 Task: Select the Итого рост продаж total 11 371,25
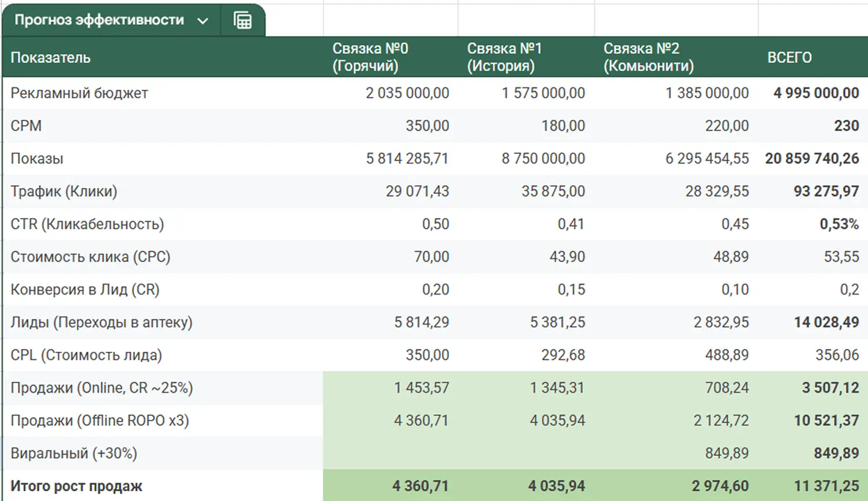tap(826, 486)
